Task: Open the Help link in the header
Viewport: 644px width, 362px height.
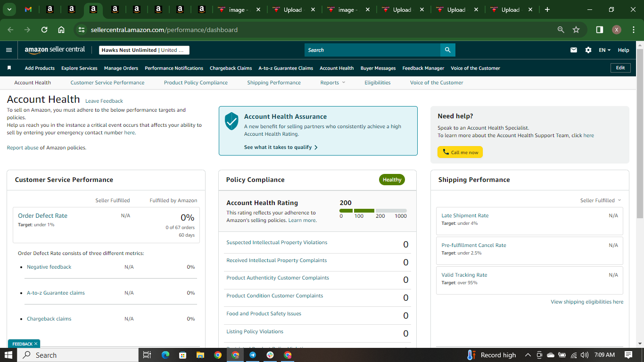Action: click(623, 50)
